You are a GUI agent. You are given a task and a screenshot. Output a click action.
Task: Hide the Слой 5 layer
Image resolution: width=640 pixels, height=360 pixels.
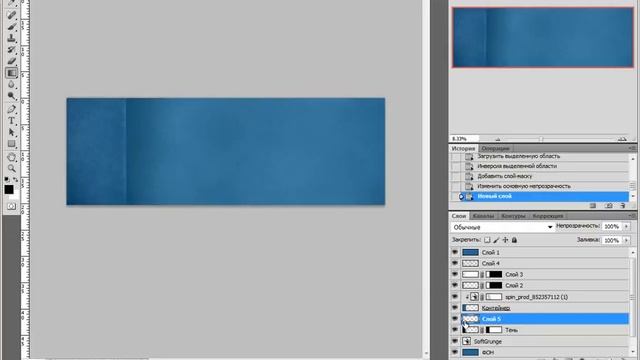click(455, 319)
